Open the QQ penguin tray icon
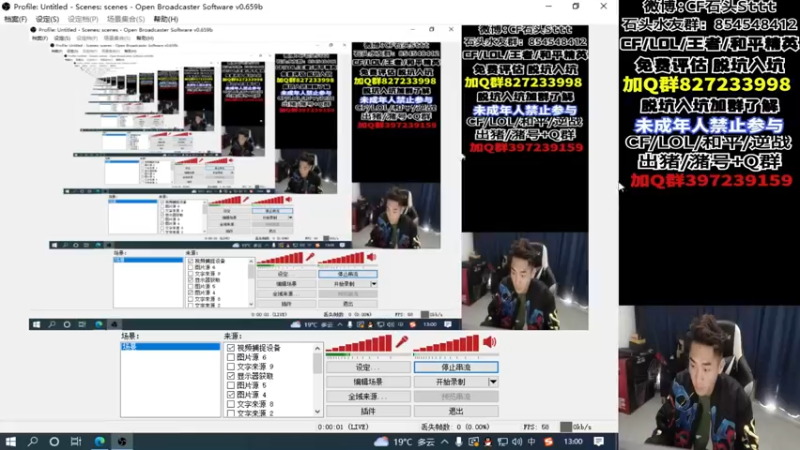The height and width of the screenshot is (450, 800). click(488, 441)
